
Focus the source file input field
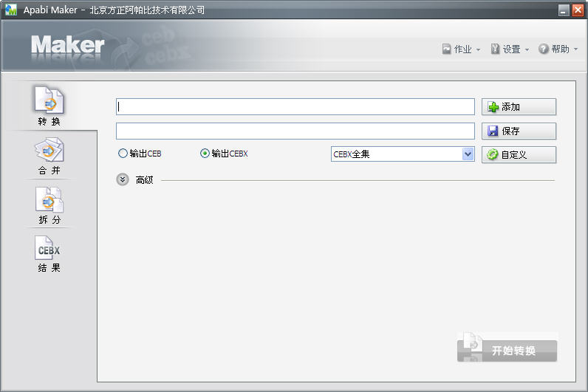(x=295, y=107)
